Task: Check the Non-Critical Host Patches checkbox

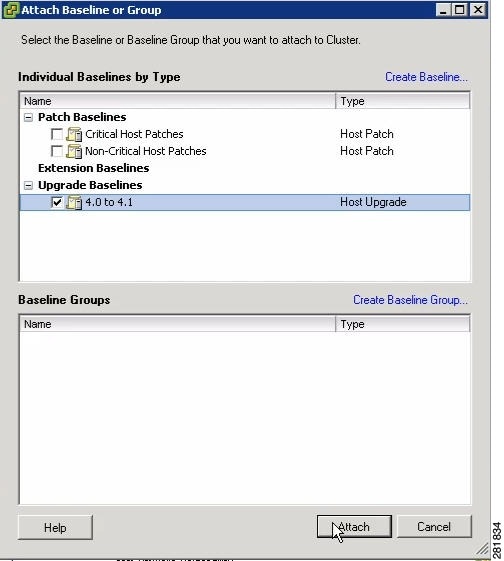Action: (x=57, y=151)
